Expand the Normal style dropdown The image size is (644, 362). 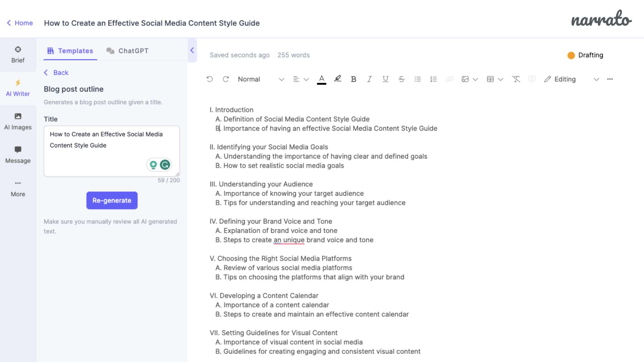point(281,79)
